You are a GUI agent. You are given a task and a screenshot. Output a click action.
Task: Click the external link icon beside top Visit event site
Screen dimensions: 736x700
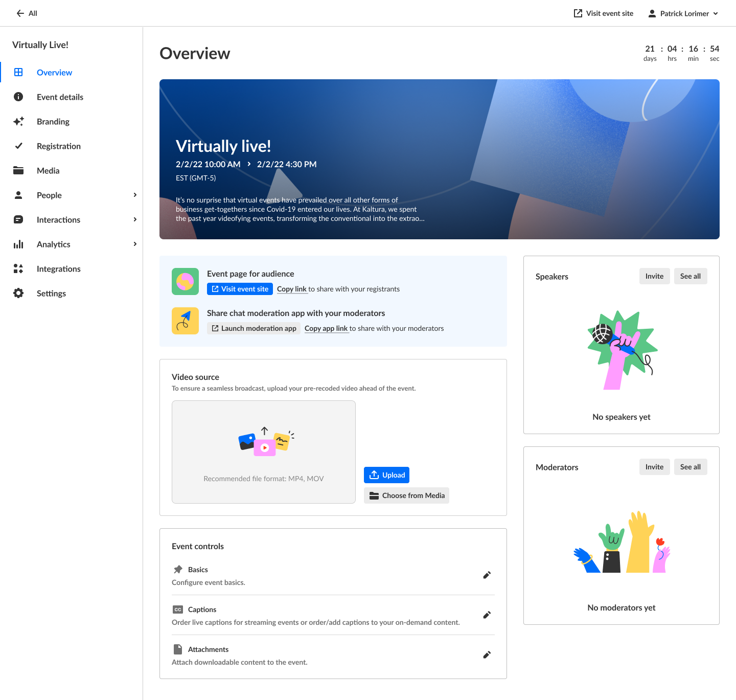tap(578, 13)
